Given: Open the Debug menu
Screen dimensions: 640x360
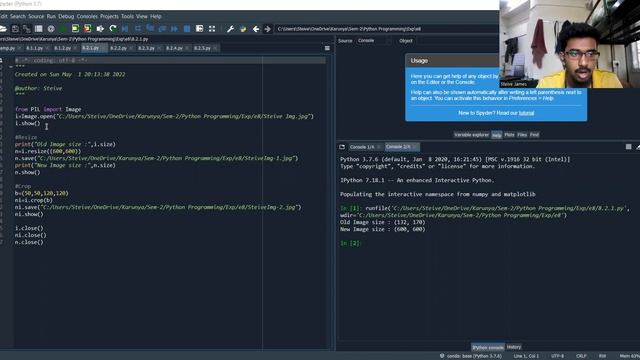Looking at the screenshot, I should point(66,16).
